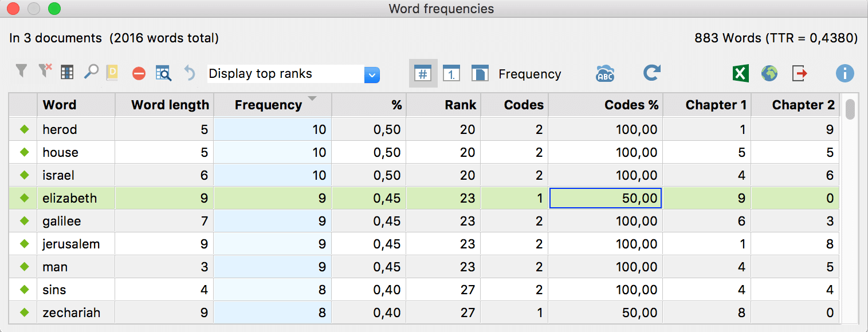Click the green diamond beside israel

click(x=24, y=175)
